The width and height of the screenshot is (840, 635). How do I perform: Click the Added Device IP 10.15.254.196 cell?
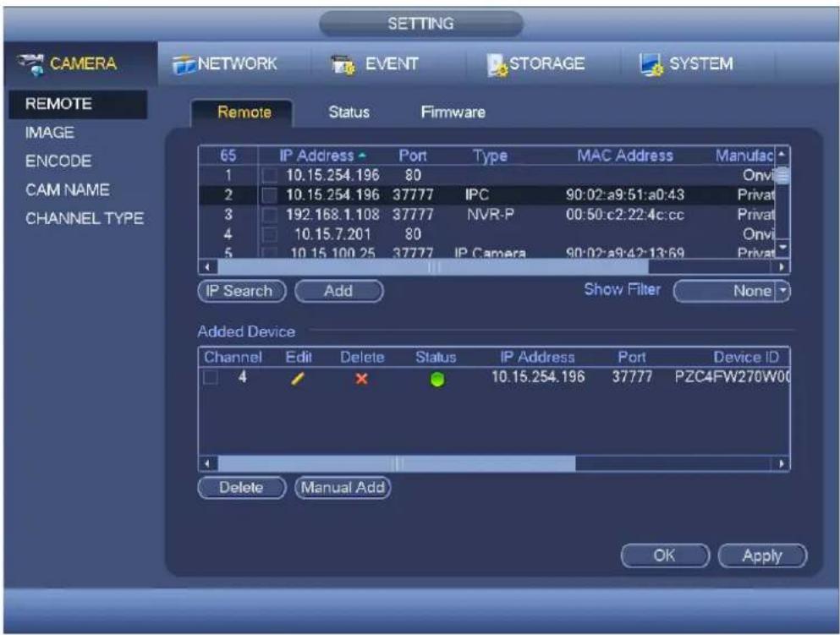[538, 377]
